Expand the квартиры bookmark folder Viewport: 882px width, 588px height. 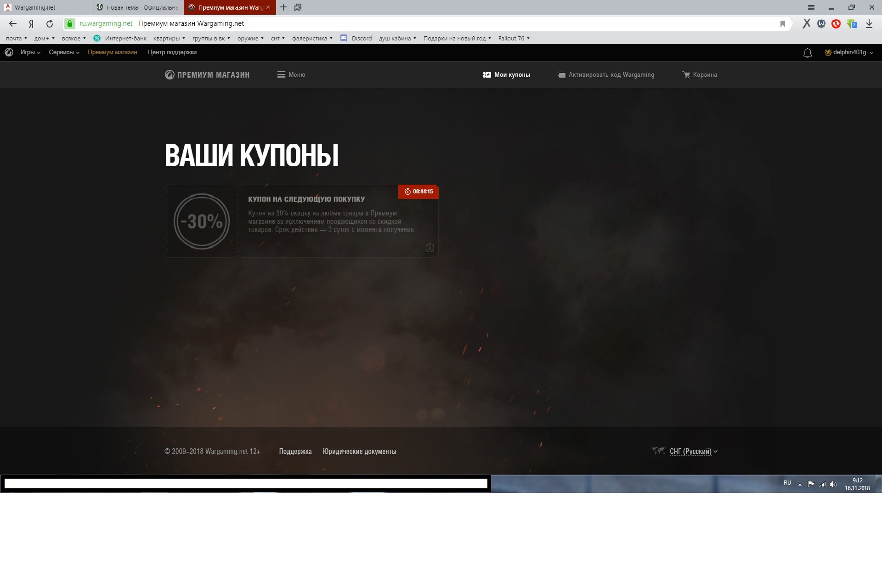(x=169, y=38)
